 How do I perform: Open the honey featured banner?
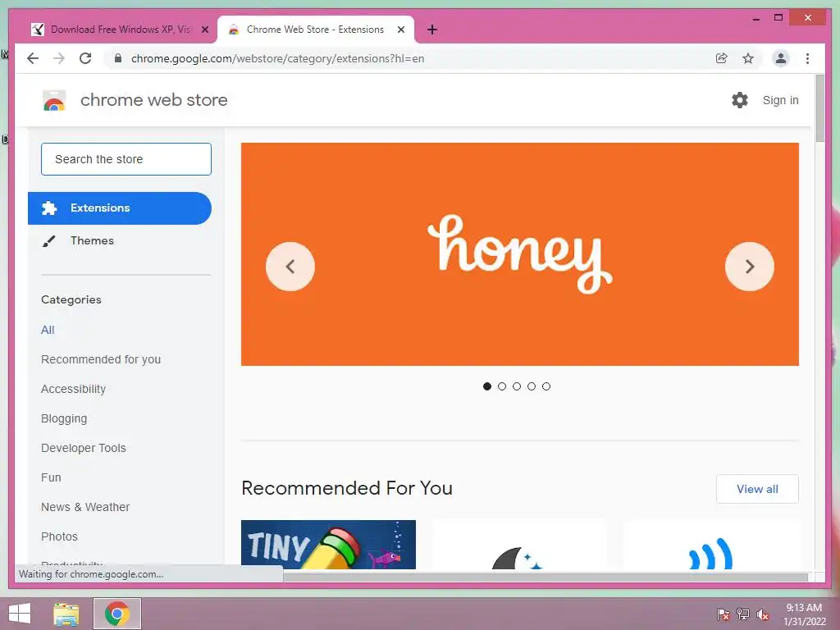click(519, 254)
